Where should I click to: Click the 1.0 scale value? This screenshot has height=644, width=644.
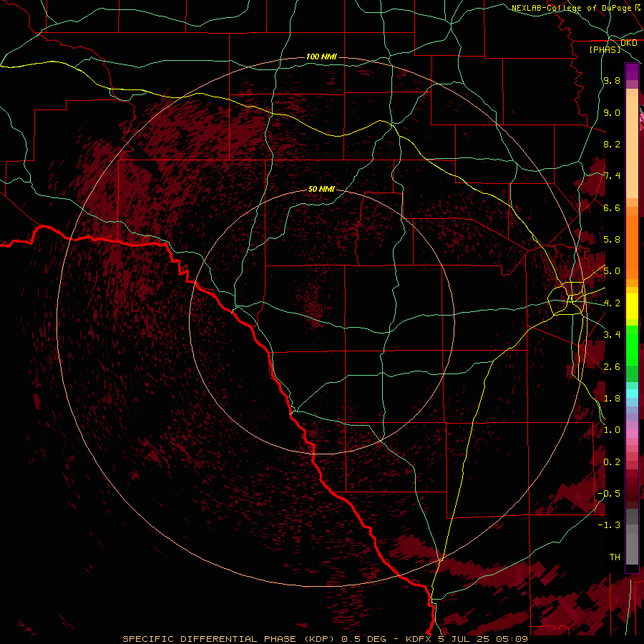tap(612, 430)
